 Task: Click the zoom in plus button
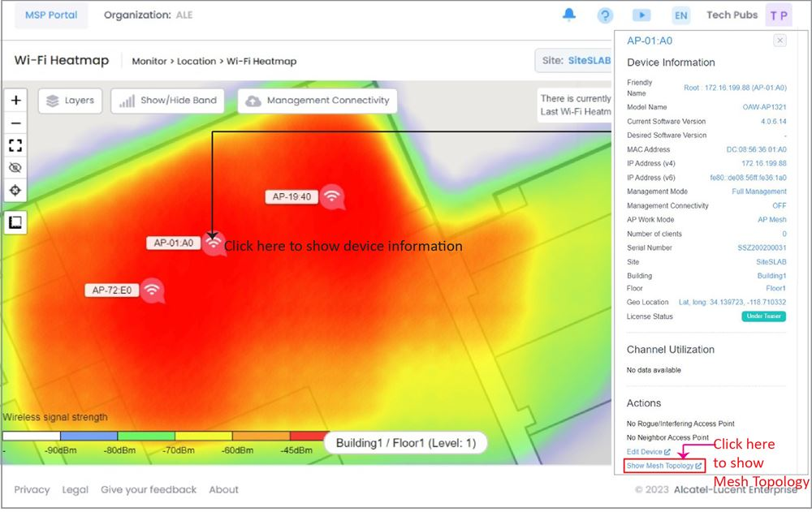click(x=15, y=101)
